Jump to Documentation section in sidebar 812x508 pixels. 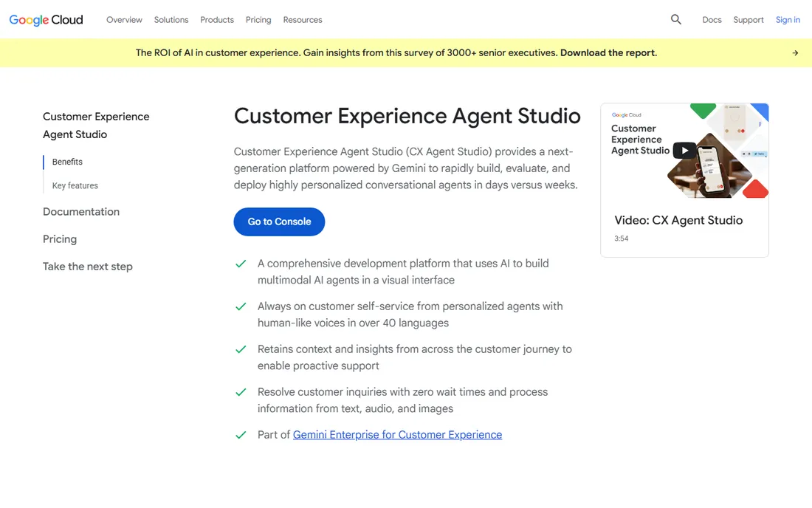(81, 212)
